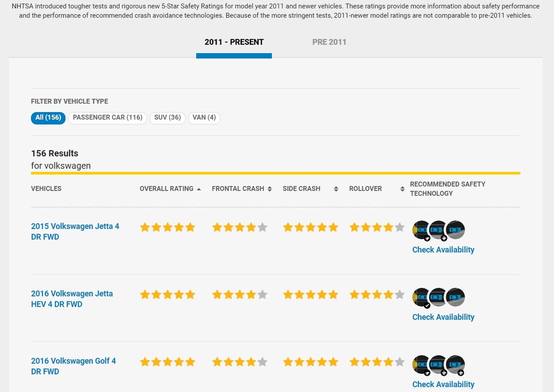
Task: Filter results by SUV (36)
Action: coord(168,118)
